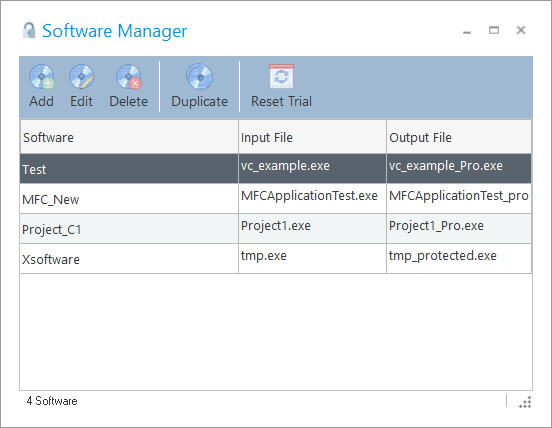Click the MFCApplicationTest.exe input file cell
This screenshot has height=428, width=552.
(312, 199)
